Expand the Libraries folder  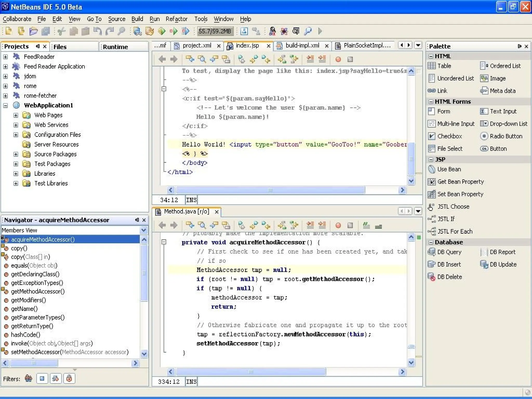(16, 174)
